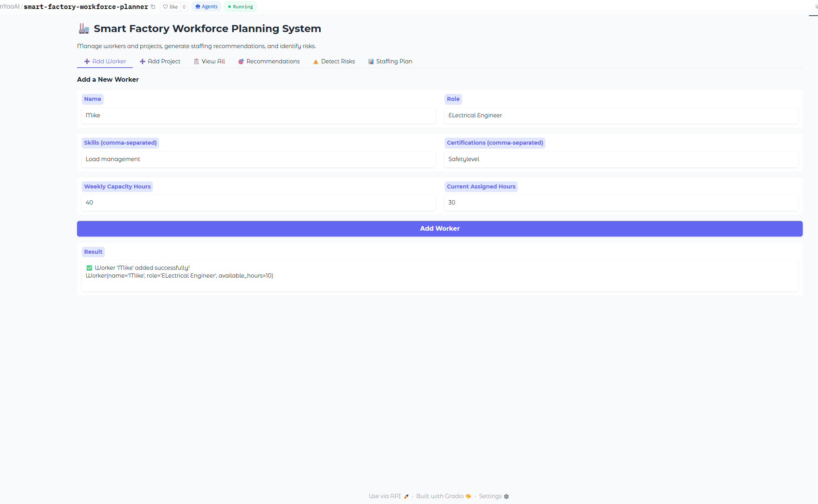Click the Skills field with Load management
This screenshot has width=818, height=504.
(258, 159)
